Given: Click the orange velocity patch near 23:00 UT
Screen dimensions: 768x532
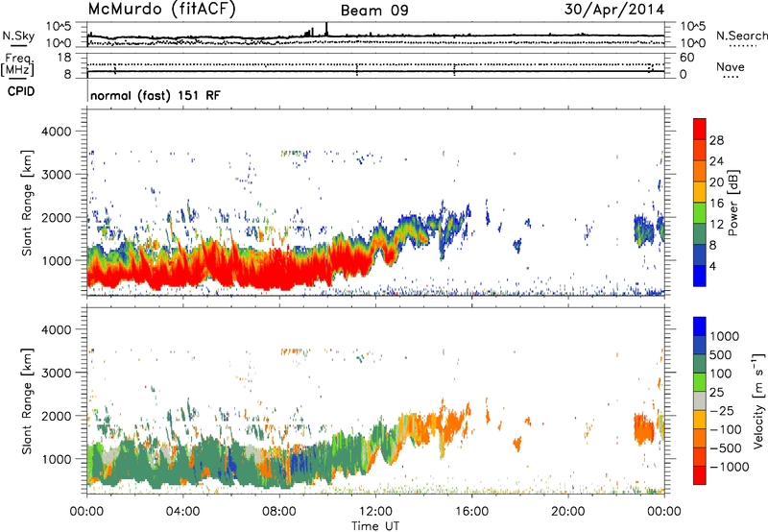Looking at the screenshot, I should click(644, 428).
